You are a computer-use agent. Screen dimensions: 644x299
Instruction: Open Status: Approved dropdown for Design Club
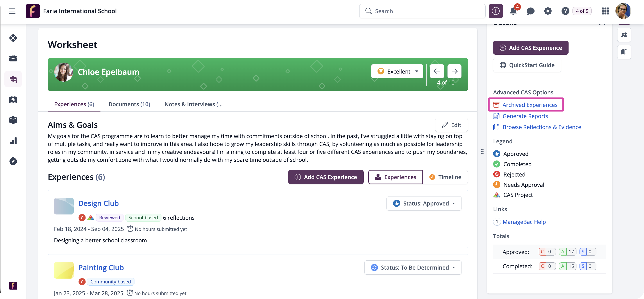tap(424, 204)
